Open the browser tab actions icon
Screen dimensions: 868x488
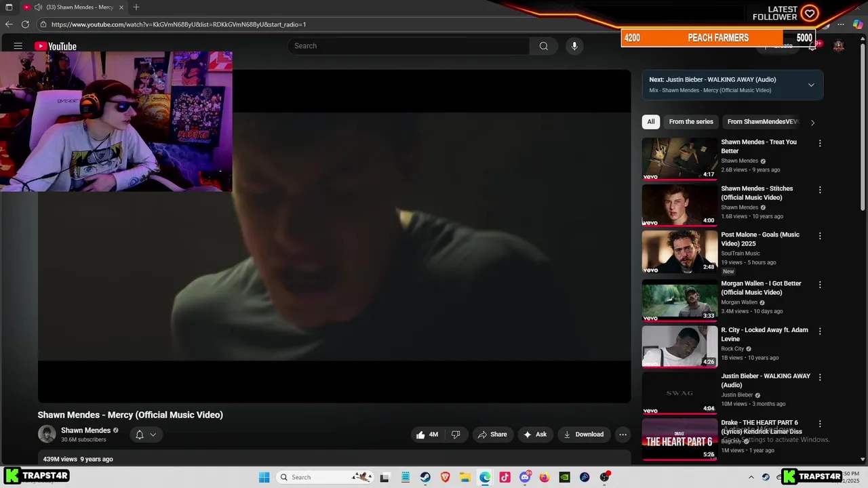(9, 7)
